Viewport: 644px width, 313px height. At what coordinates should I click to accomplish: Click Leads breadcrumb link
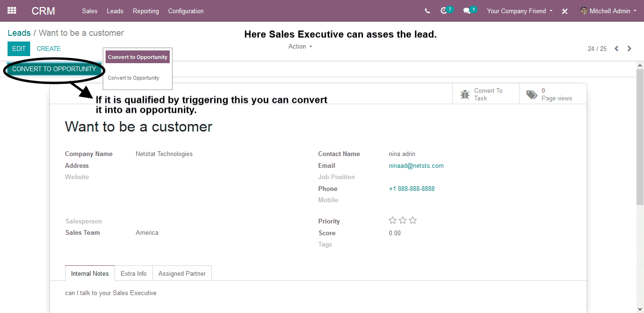(19, 33)
